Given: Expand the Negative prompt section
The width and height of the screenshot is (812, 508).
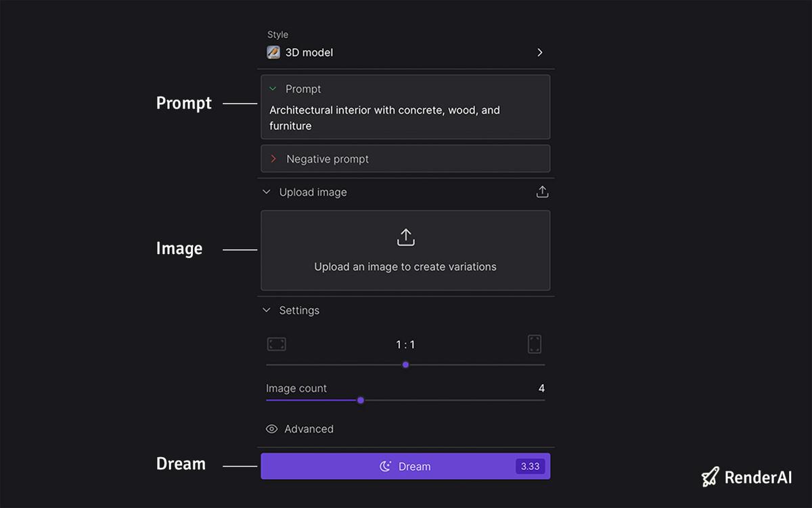Looking at the screenshot, I should click(x=273, y=158).
